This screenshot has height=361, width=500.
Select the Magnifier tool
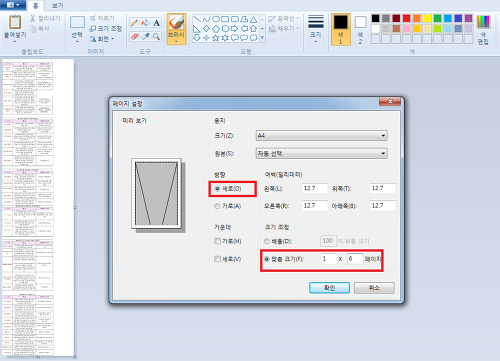coord(156,36)
